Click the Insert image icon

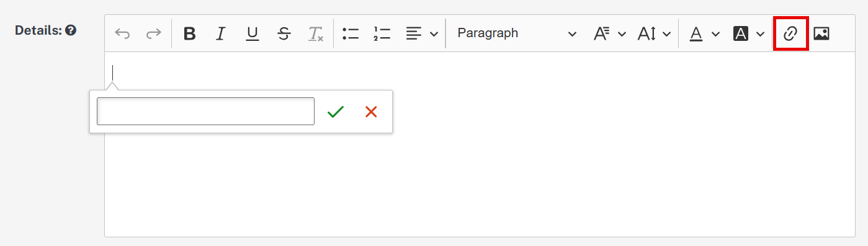(821, 33)
